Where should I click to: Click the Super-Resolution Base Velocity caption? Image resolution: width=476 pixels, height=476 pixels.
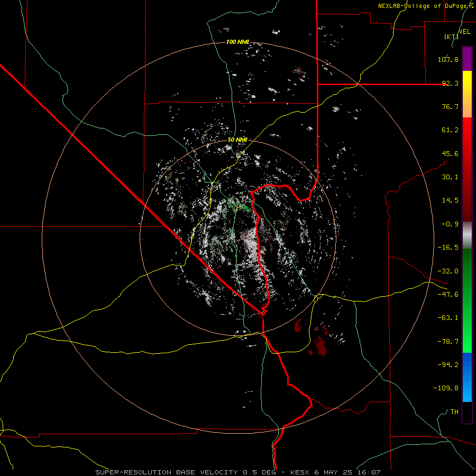[238, 472]
